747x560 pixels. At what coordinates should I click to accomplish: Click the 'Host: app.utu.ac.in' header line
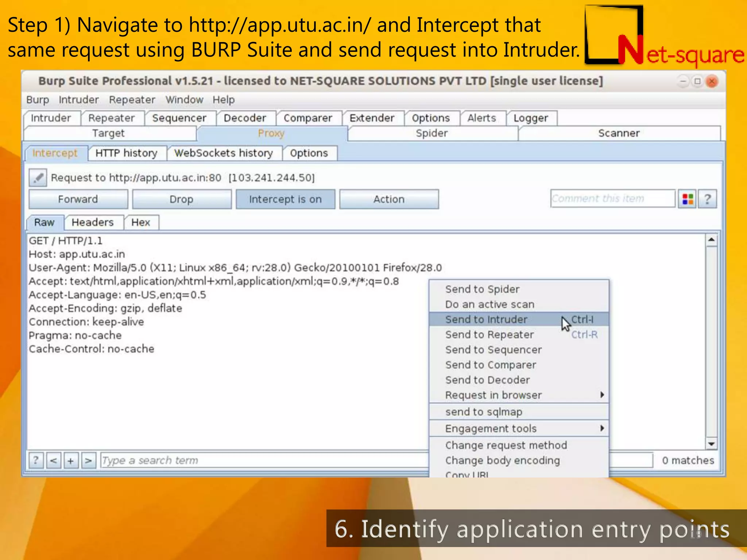tap(77, 254)
